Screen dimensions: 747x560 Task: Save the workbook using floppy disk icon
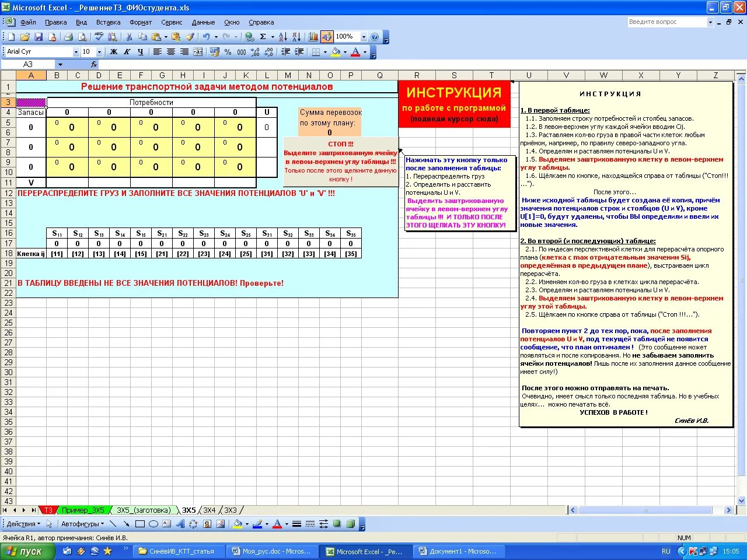click(x=39, y=37)
